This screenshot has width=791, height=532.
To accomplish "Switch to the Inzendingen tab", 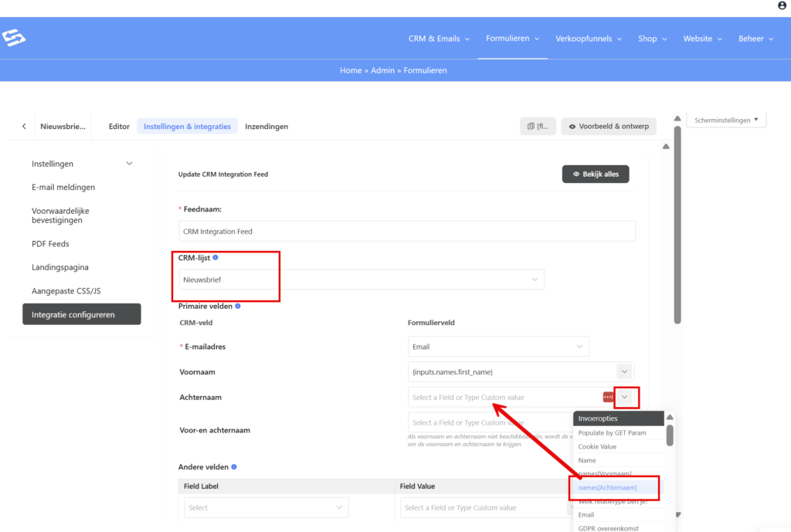I will [x=266, y=127].
